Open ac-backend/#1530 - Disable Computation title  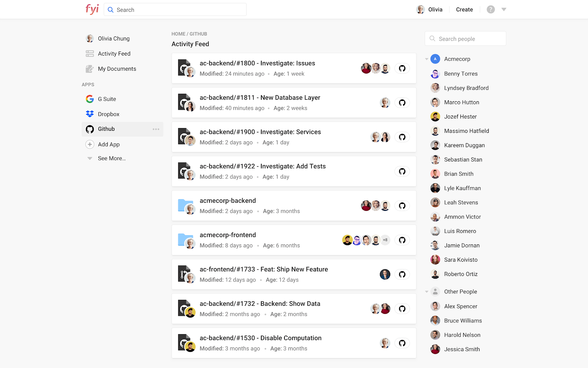click(x=261, y=338)
